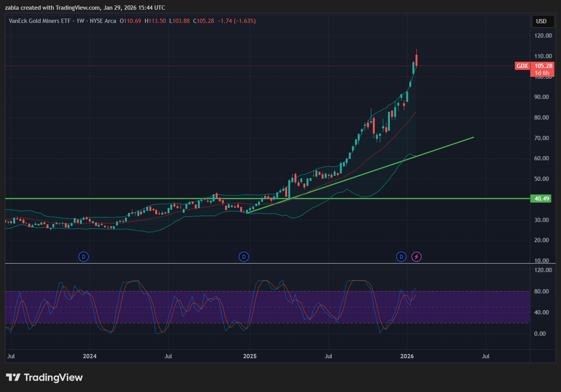Click the TradingView logo at bottom left

pos(44,377)
